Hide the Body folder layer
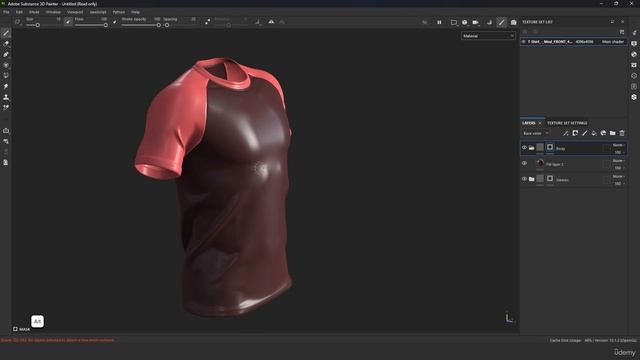Viewport: 640px width, 360px height. 524,148
